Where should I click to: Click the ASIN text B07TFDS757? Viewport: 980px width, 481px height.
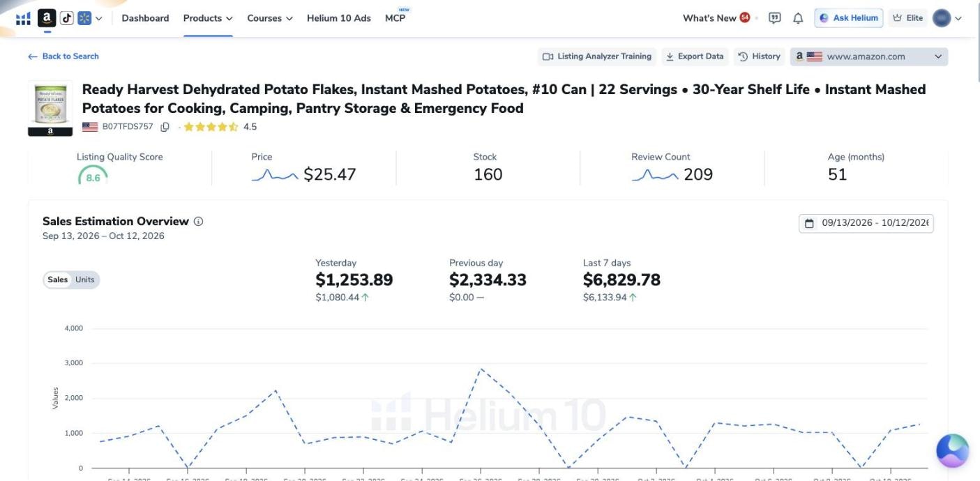(128, 127)
